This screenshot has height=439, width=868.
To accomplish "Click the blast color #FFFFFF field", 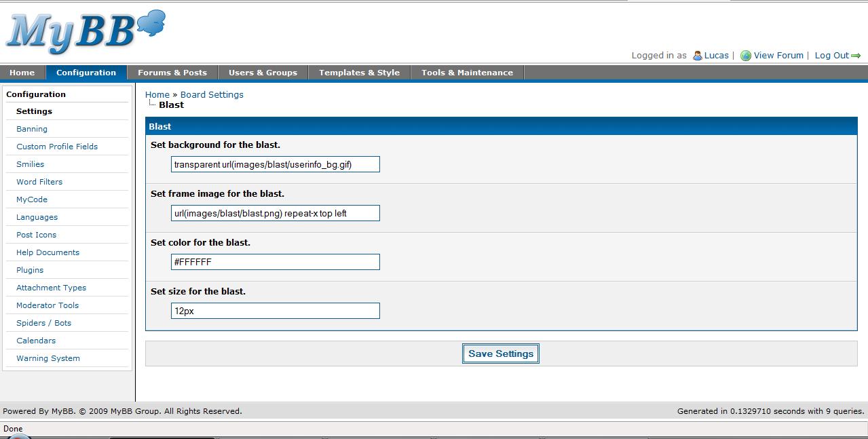I will coord(276,262).
